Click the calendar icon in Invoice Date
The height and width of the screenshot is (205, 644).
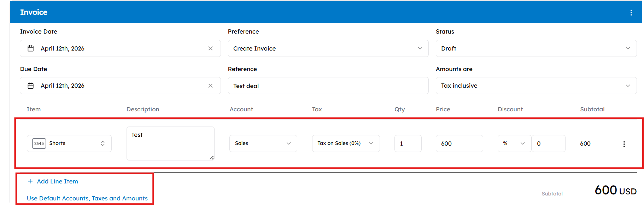coord(31,48)
